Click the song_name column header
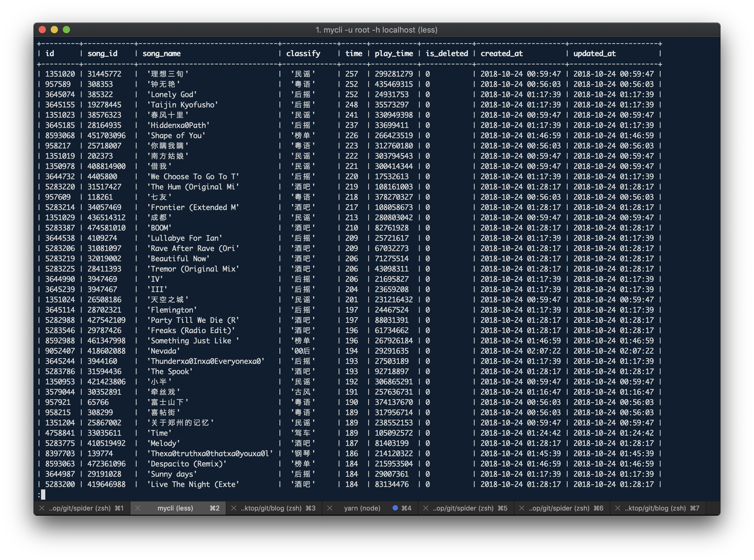Image resolution: width=754 pixels, height=560 pixels. [161, 54]
